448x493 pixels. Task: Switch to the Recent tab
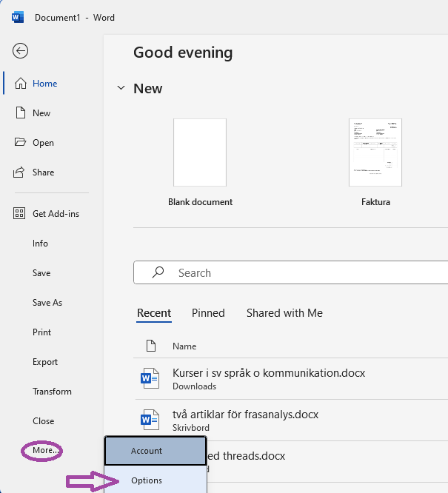click(154, 313)
